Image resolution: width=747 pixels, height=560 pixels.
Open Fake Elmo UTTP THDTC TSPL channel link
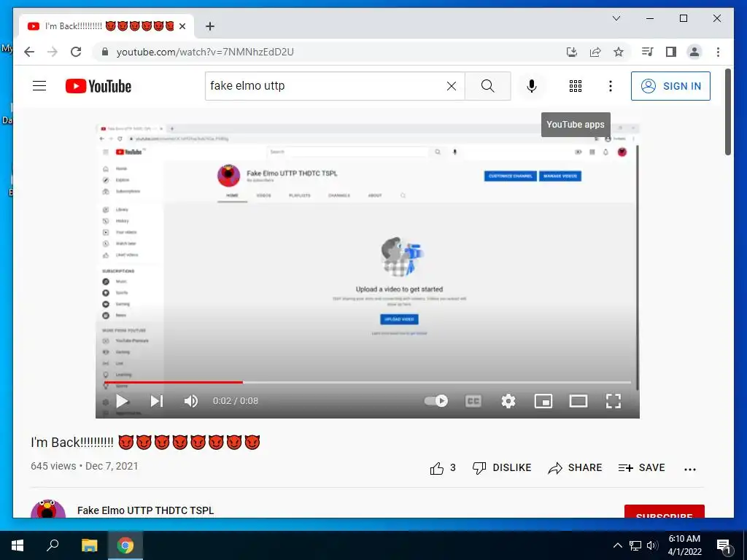[145, 510]
